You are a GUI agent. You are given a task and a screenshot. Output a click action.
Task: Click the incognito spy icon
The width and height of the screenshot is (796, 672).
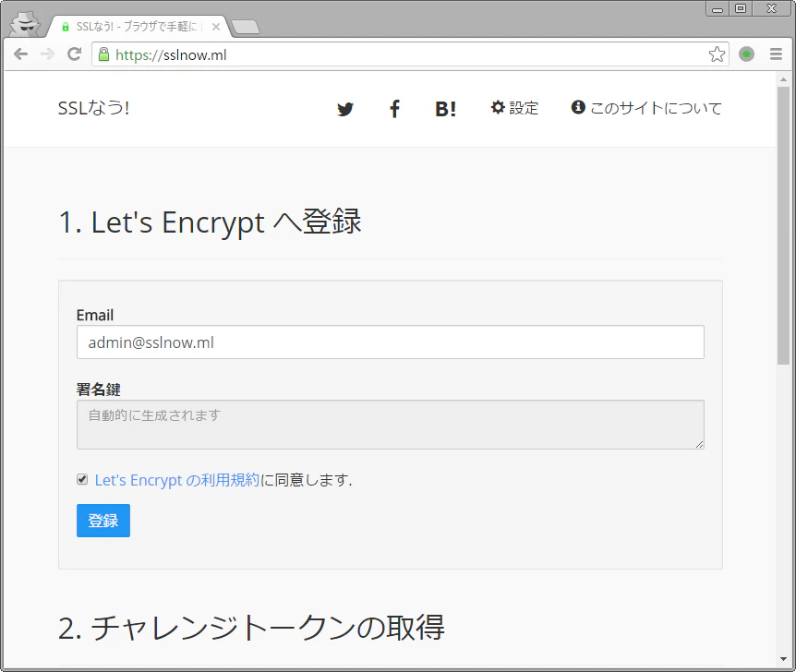(x=25, y=23)
